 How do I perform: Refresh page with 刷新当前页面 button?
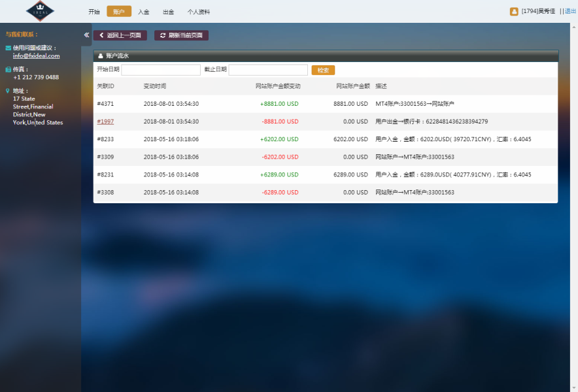181,35
